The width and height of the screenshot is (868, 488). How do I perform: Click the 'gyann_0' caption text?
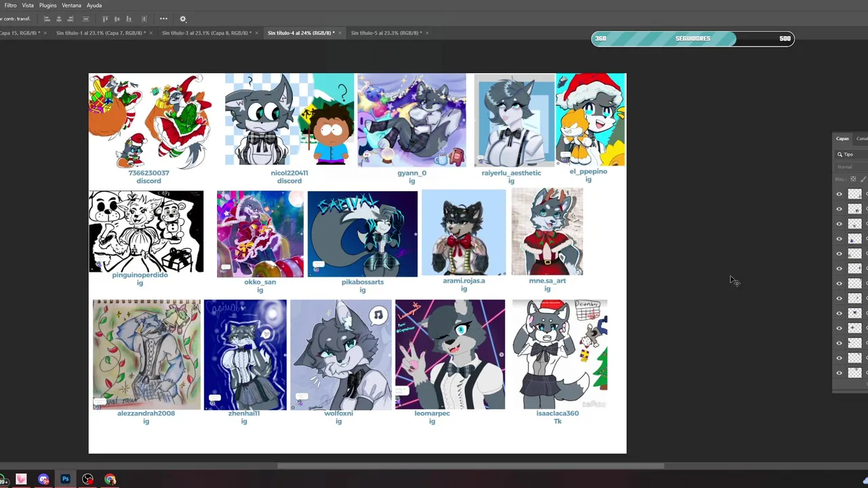412,173
